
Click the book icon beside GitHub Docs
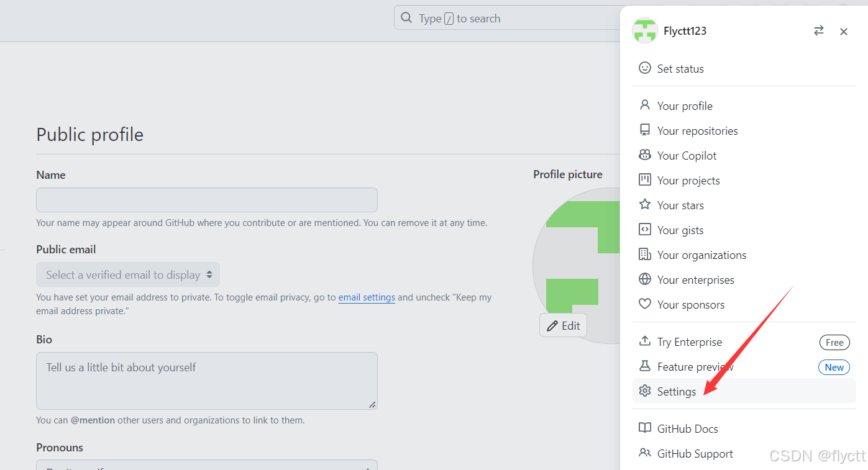point(645,428)
